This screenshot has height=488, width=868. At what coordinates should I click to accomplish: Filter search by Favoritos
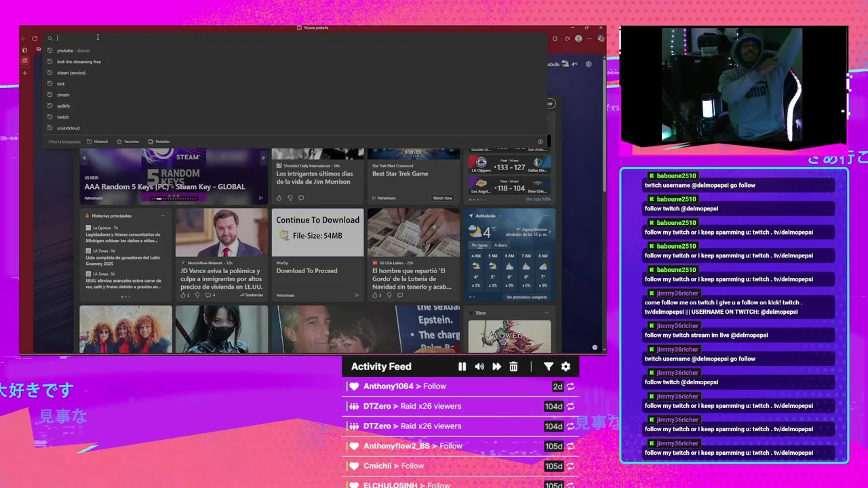coord(128,142)
